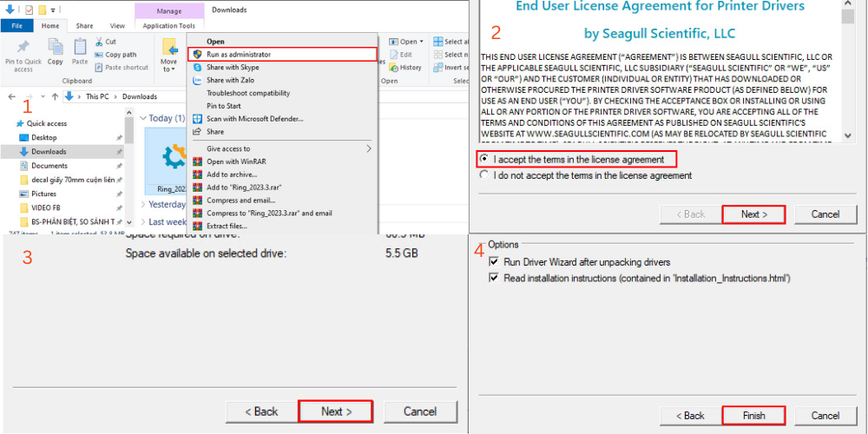Open 'decal giấy 70mm cuộn liên' folder

pyautogui.click(x=73, y=180)
